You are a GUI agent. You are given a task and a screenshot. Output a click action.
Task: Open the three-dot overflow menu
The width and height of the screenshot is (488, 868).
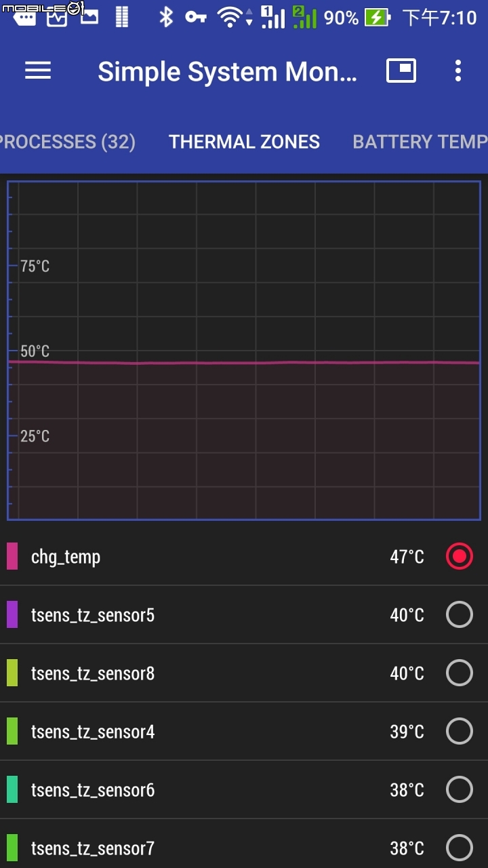[458, 71]
